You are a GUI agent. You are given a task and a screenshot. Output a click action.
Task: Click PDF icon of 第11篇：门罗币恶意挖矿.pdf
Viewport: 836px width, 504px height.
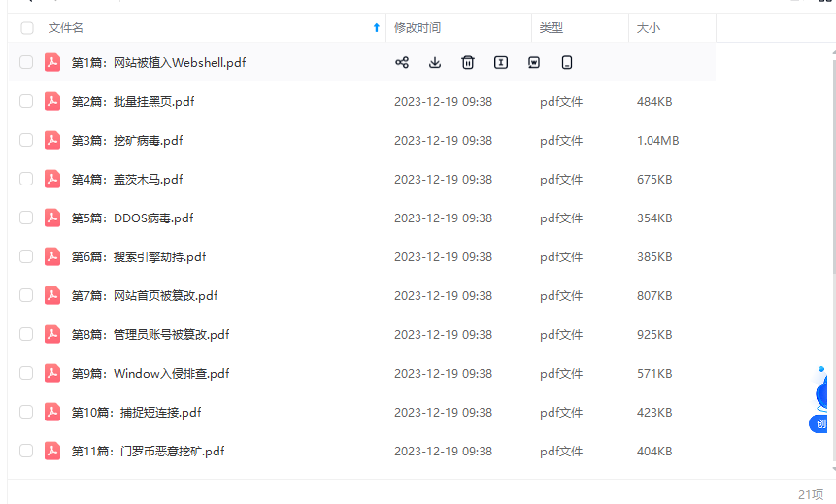[x=52, y=452]
